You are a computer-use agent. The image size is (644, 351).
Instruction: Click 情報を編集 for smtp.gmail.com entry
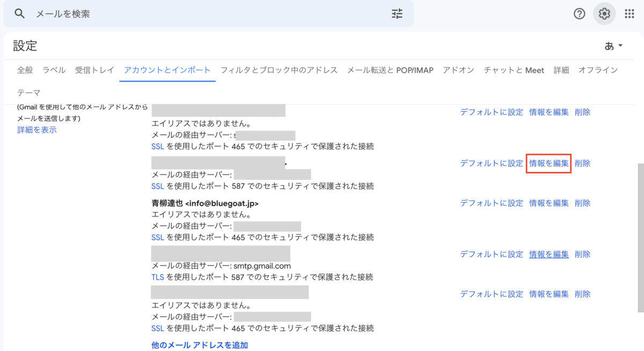(x=549, y=254)
